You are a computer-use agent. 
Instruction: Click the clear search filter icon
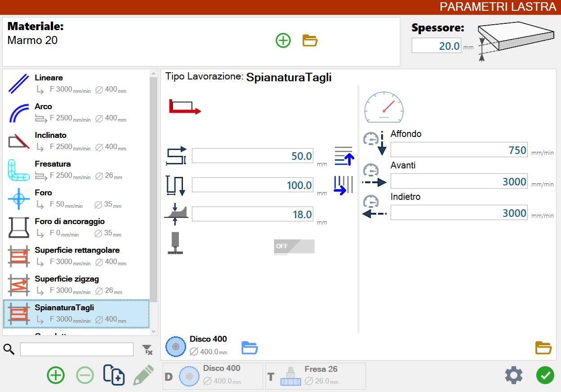click(x=147, y=350)
